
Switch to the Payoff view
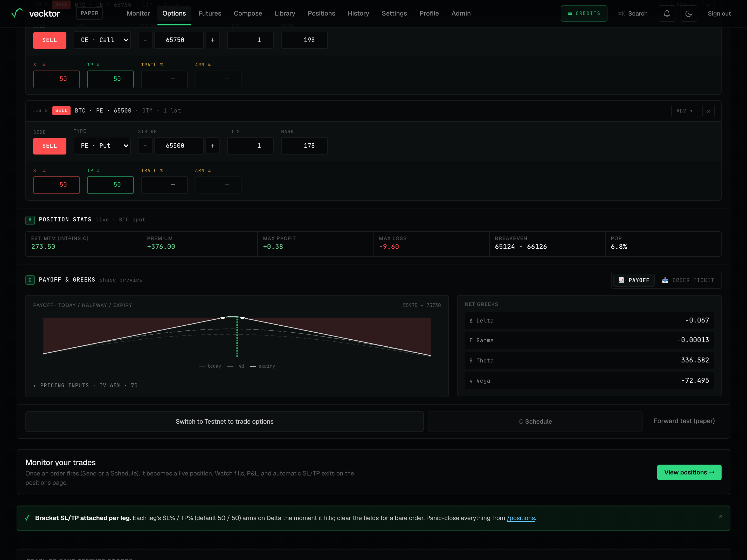(x=634, y=280)
